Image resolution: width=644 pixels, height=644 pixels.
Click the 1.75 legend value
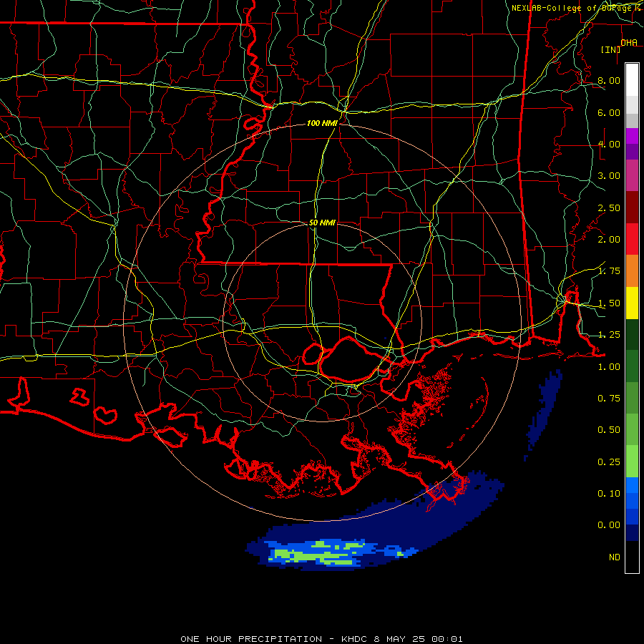609,271
